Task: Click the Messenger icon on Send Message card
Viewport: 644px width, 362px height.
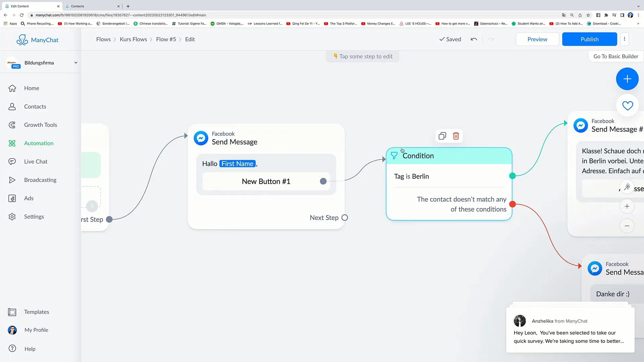Action: pos(201,138)
